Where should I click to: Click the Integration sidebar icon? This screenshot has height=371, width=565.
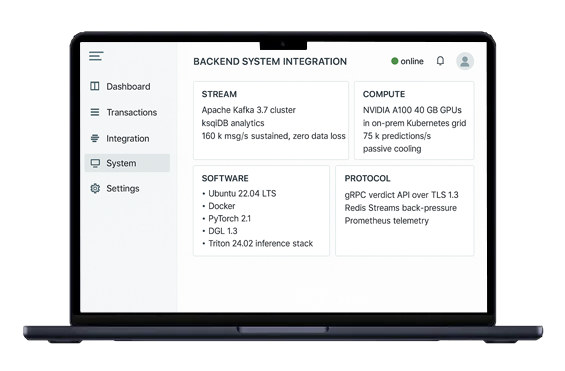point(95,138)
